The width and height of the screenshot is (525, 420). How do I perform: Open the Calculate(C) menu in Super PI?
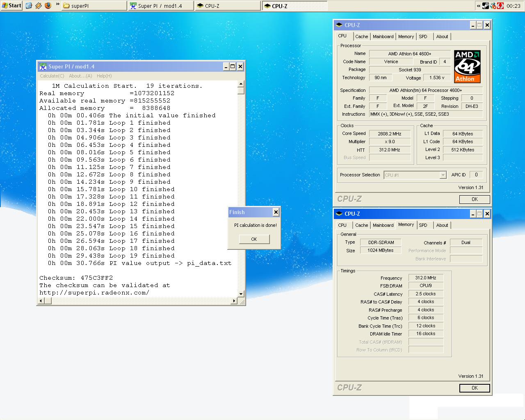(x=52, y=76)
